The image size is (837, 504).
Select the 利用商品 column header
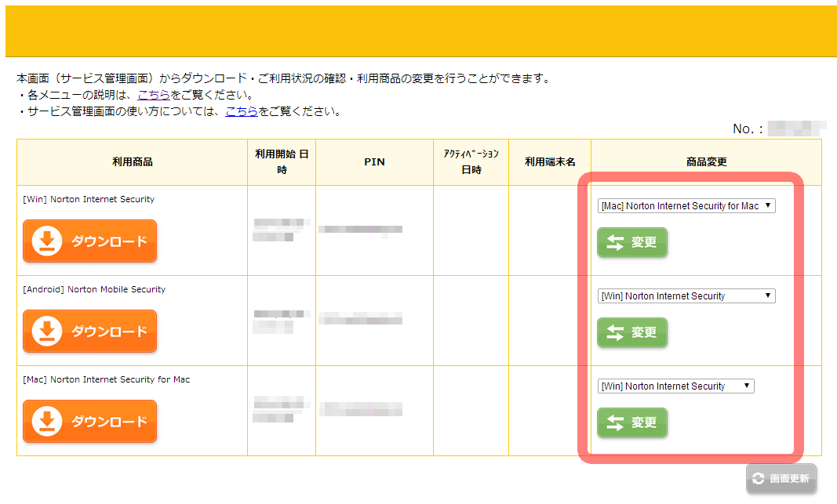(x=133, y=162)
